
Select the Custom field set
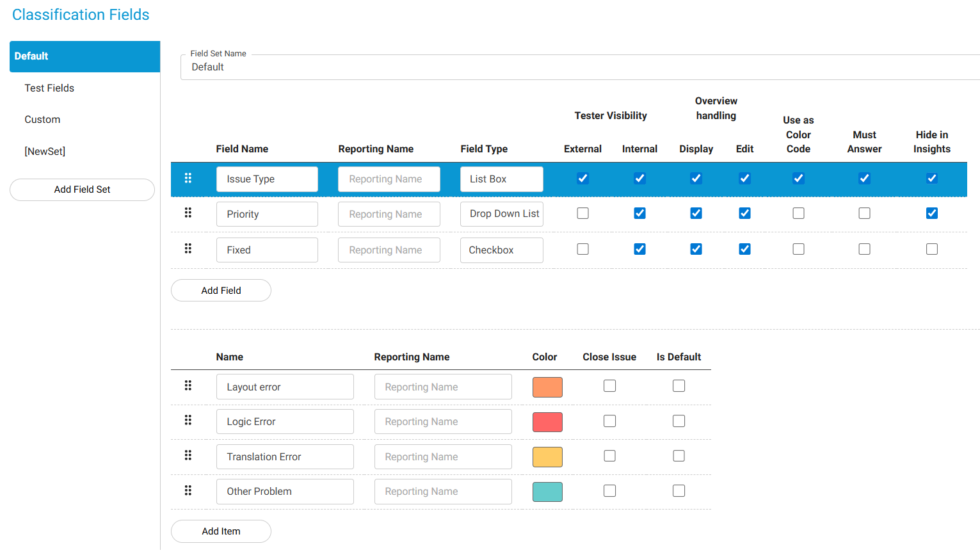click(x=42, y=120)
